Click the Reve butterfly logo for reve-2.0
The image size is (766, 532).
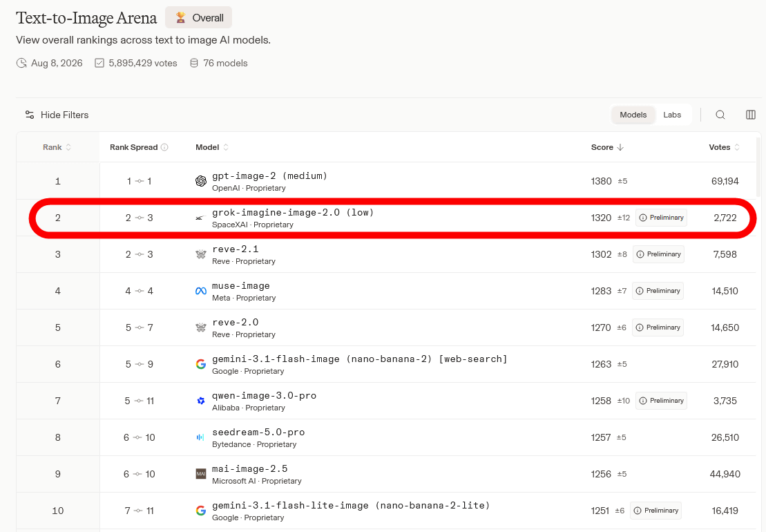pyautogui.click(x=201, y=327)
